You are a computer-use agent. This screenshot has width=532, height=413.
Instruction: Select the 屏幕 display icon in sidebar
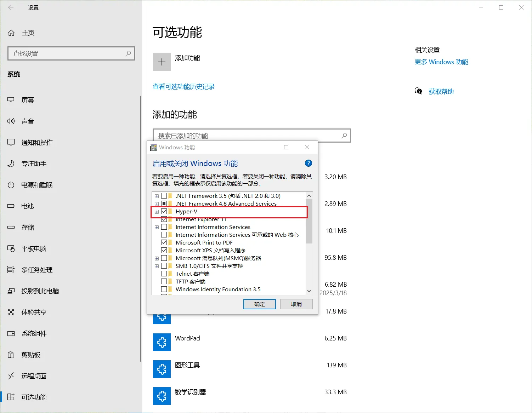(x=12, y=100)
